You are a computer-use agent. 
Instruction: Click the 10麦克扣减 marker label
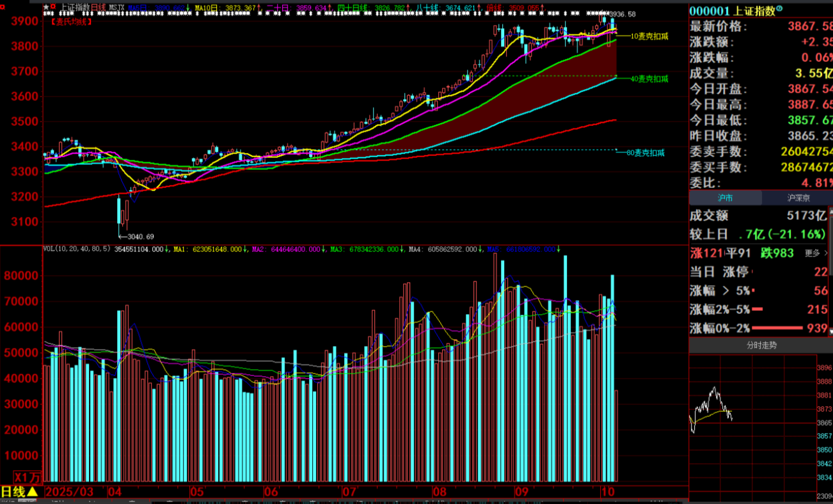tap(649, 36)
